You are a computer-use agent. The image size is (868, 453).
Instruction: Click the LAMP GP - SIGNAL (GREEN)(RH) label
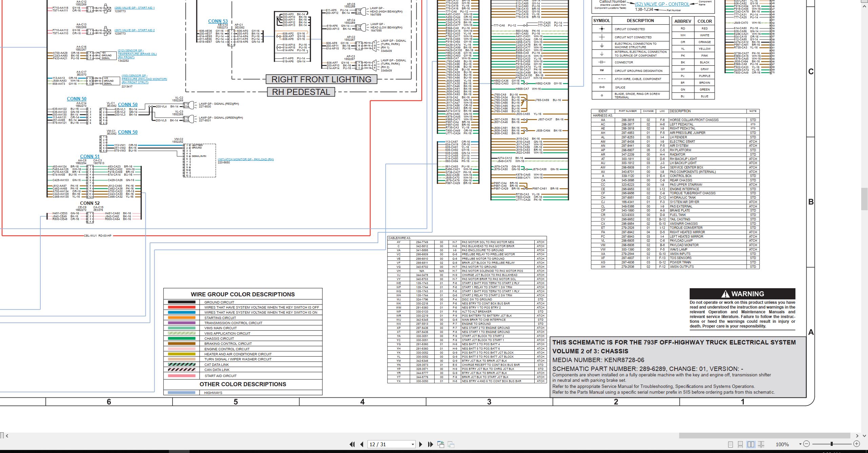pyautogui.click(x=221, y=118)
